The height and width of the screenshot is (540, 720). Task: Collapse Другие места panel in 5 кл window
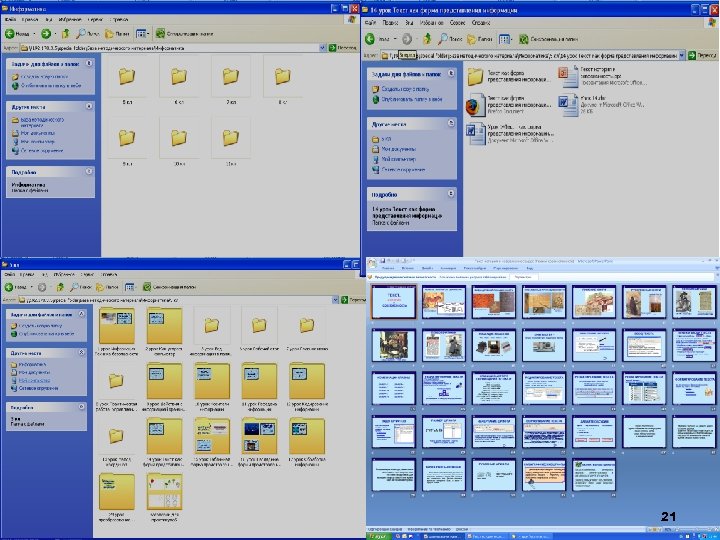(x=81, y=352)
